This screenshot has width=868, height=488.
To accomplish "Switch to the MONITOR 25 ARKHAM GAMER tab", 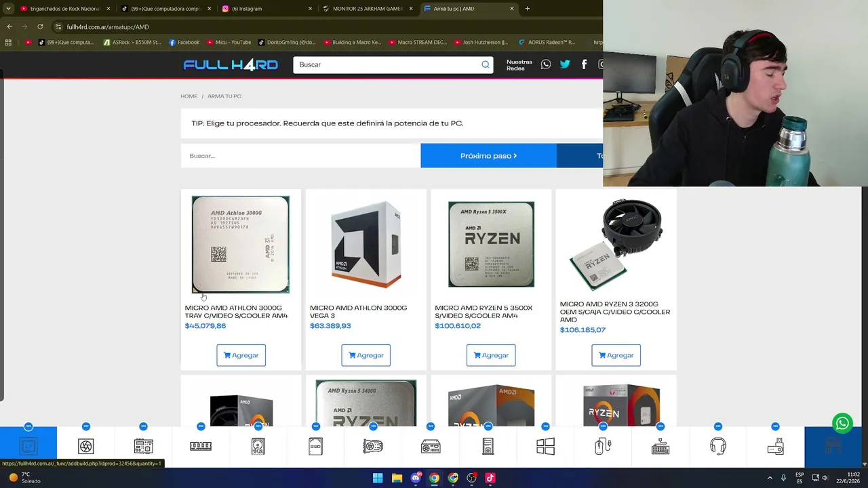I will [367, 9].
